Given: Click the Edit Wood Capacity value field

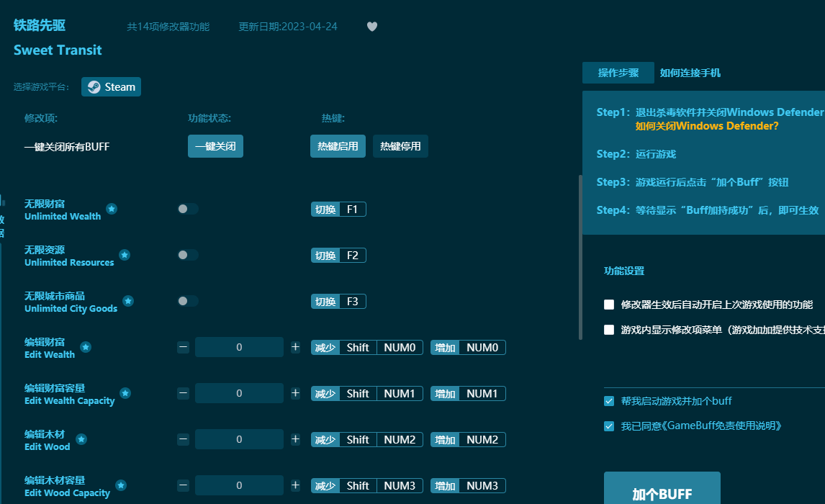Looking at the screenshot, I should tap(240, 485).
